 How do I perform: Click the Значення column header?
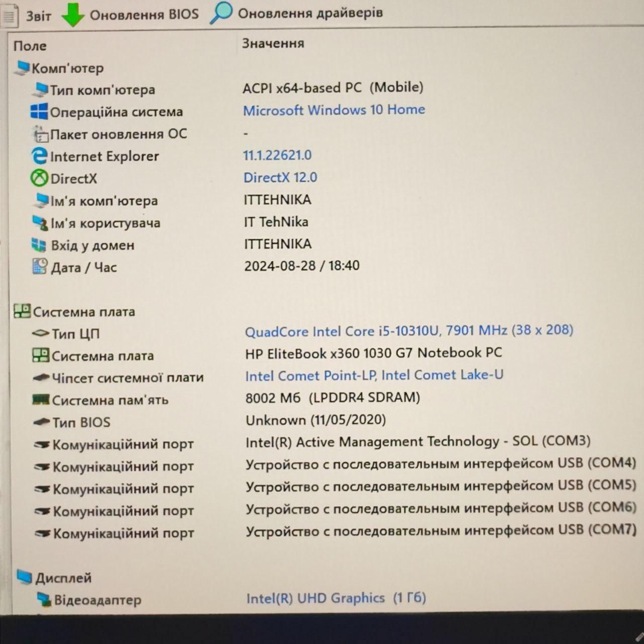[273, 43]
